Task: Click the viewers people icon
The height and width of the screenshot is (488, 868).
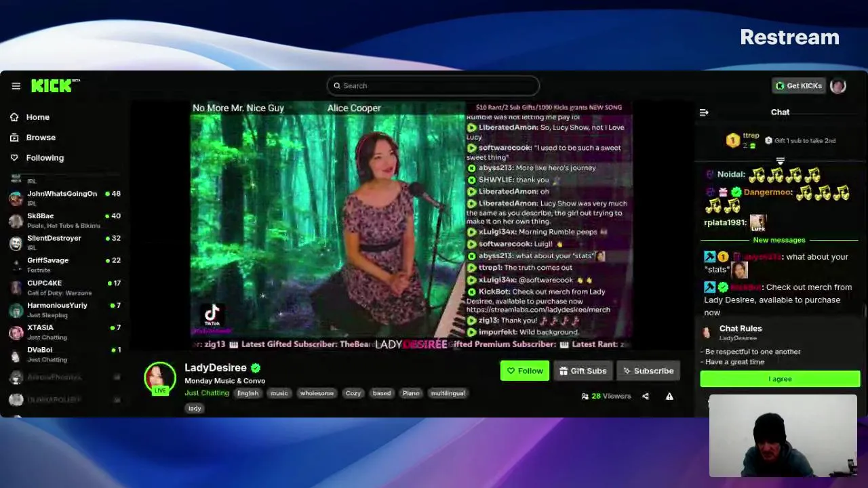Action: (x=585, y=396)
